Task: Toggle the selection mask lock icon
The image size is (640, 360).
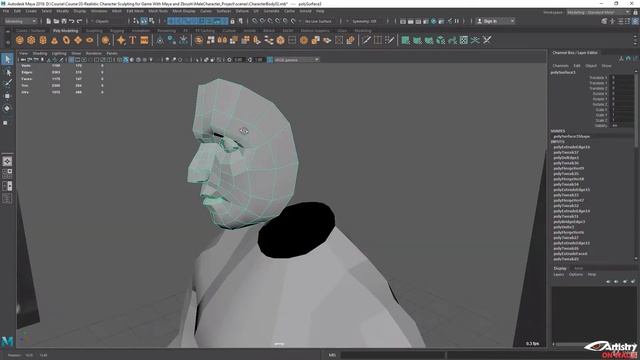Action: coord(233,21)
